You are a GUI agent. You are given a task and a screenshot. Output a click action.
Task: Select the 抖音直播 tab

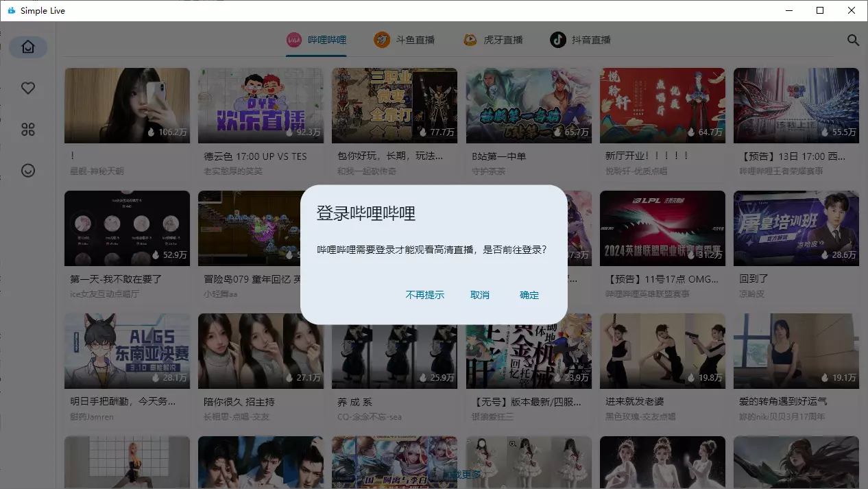click(591, 40)
